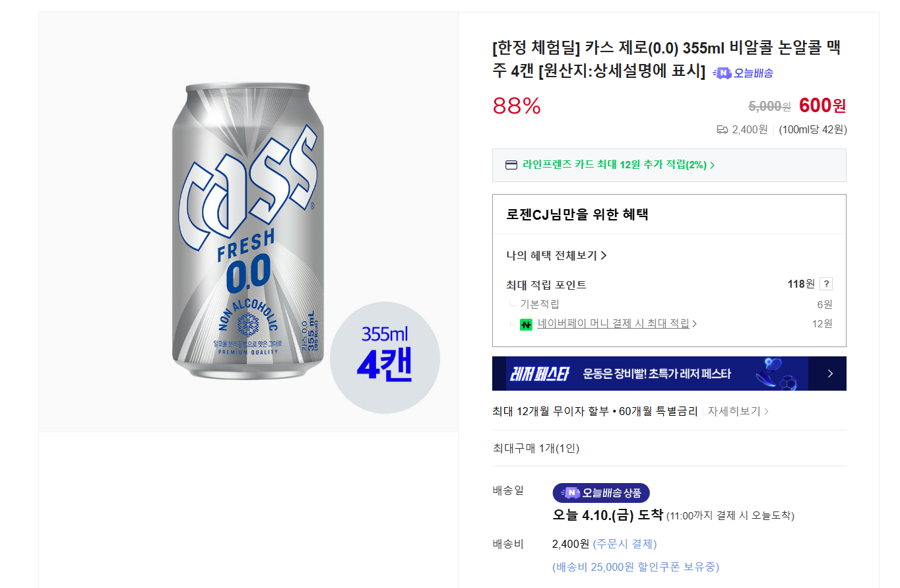Select the 카스 제로 product title
The height and width of the screenshot is (588, 900).
(660, 49)
